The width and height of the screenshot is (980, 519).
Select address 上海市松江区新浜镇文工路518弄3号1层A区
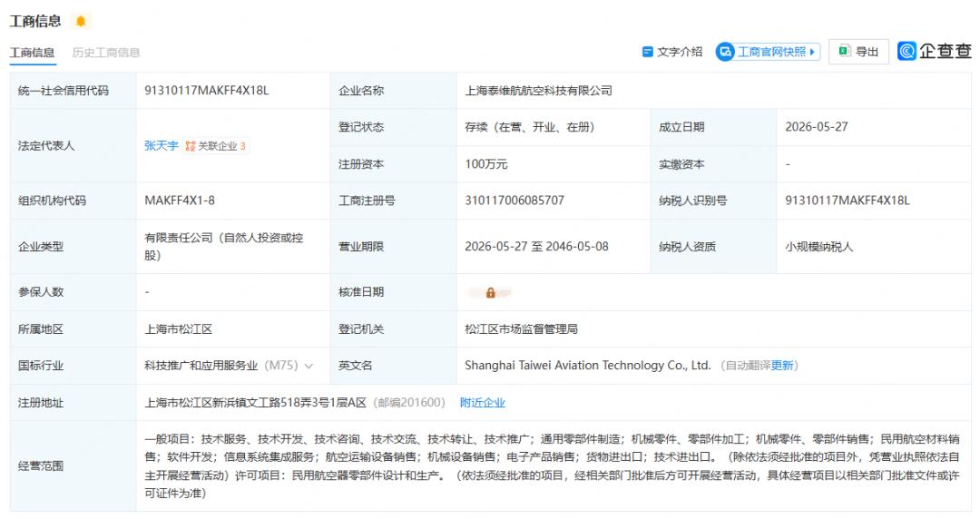tap(256, 403)
